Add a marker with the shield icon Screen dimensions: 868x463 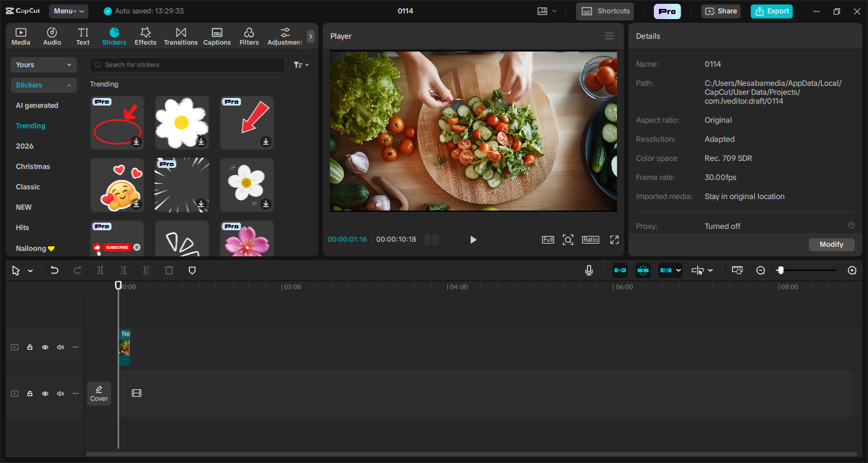(192, 270)
